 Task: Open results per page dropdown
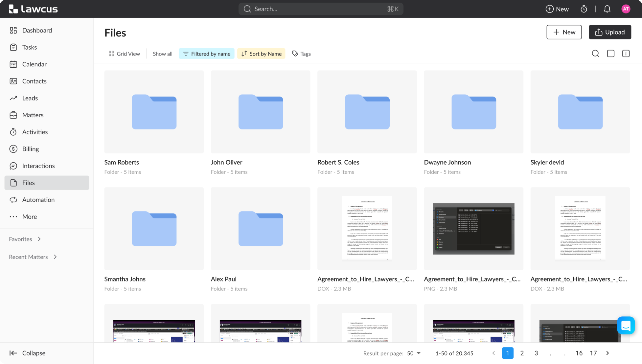414,353
